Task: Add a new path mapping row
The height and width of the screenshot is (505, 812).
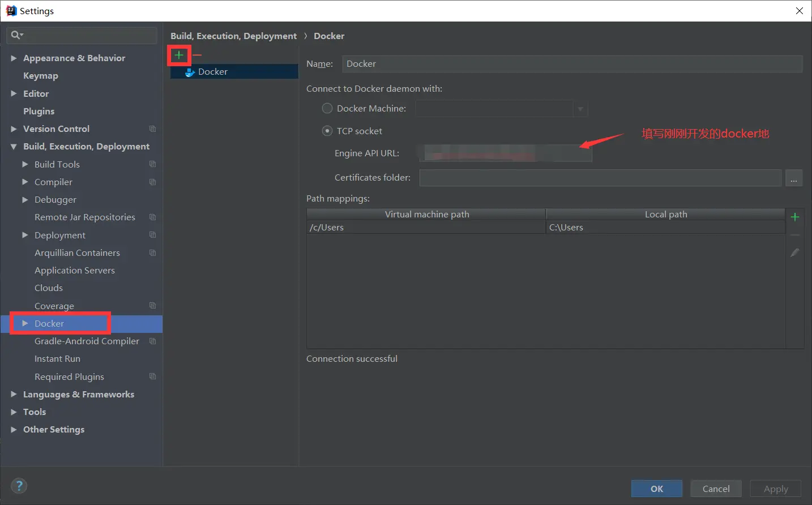Action: tap(794, 217)
